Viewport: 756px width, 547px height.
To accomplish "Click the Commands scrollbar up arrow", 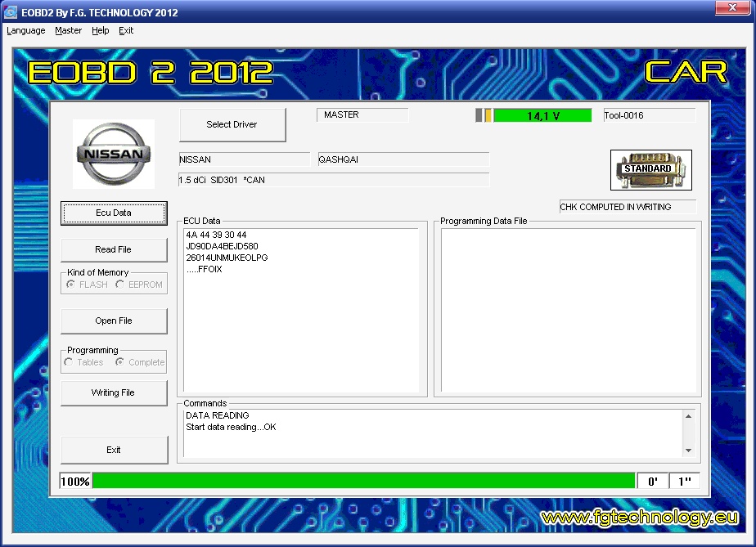I will click(689, 416).
